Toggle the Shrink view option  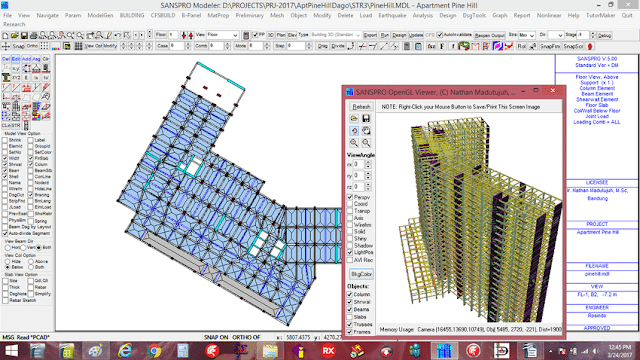[x=5, y=140]
